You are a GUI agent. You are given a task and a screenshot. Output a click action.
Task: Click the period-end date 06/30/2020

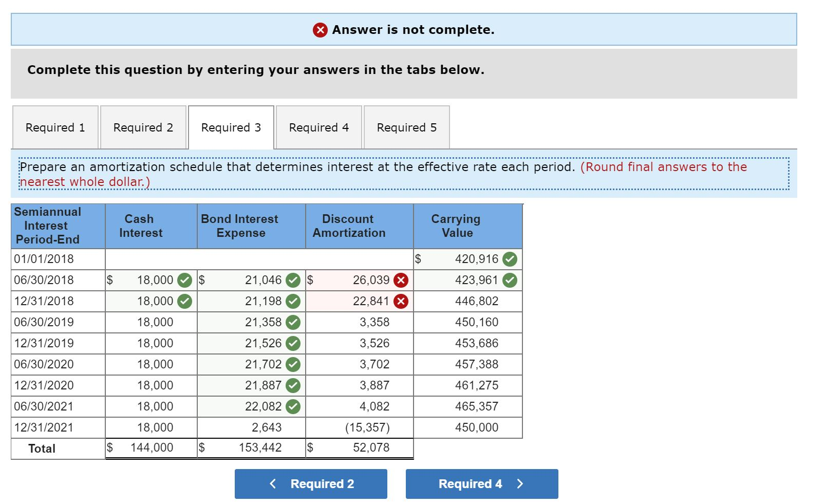tap(44, 364)
